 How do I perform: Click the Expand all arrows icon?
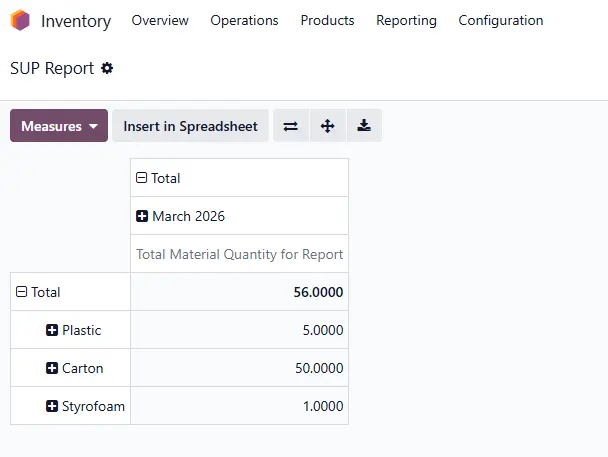coord(327,126)
